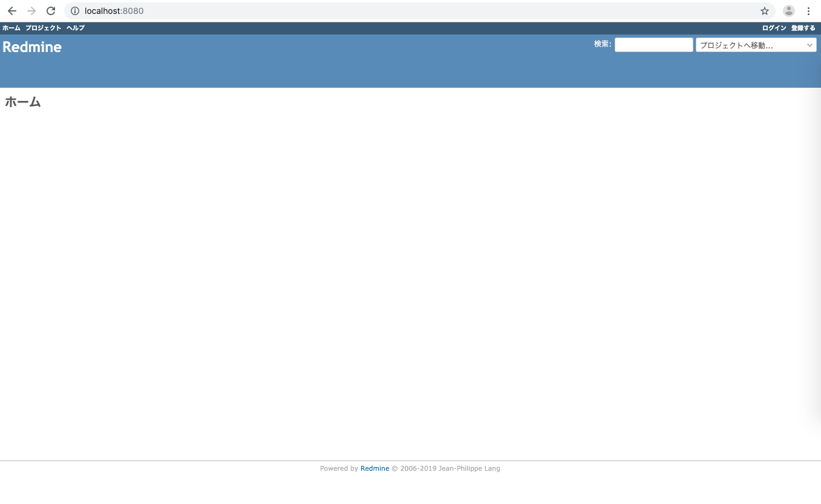Expand the プロジェクトへ移動... dropdown
This screenshot has height=504, width=821.
pyautogui.click(x=756, y=45)
